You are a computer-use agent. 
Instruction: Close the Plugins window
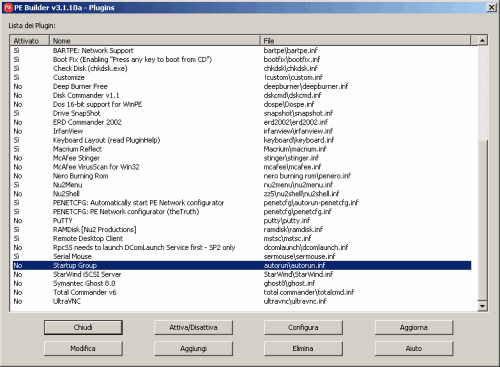(x=491, y=7)
